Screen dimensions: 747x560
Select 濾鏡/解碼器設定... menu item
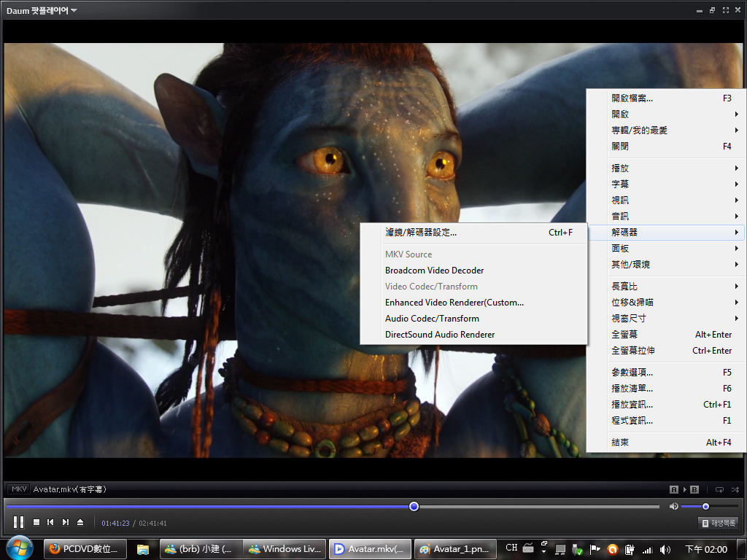pos(421,233)
